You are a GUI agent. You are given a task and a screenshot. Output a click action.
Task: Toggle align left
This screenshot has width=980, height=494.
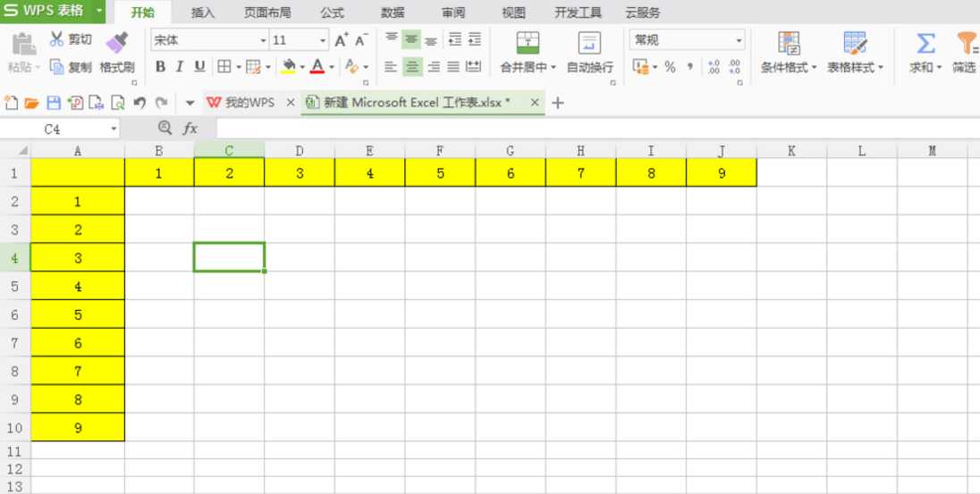click(x=391, y=66)
